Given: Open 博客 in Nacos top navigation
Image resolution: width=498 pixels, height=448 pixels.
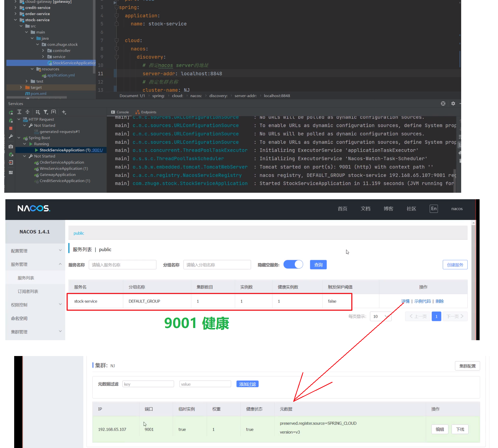Looking at the screenshot, I should (x=388, y=209).
